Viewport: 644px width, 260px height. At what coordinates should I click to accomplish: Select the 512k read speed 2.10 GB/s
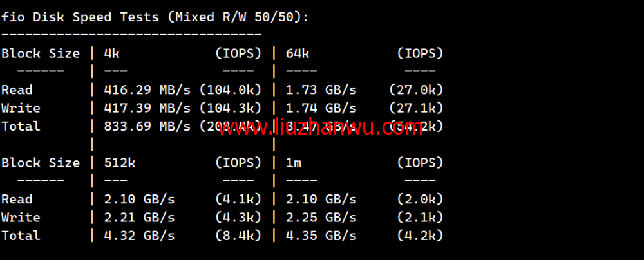(x=139, y=200)
